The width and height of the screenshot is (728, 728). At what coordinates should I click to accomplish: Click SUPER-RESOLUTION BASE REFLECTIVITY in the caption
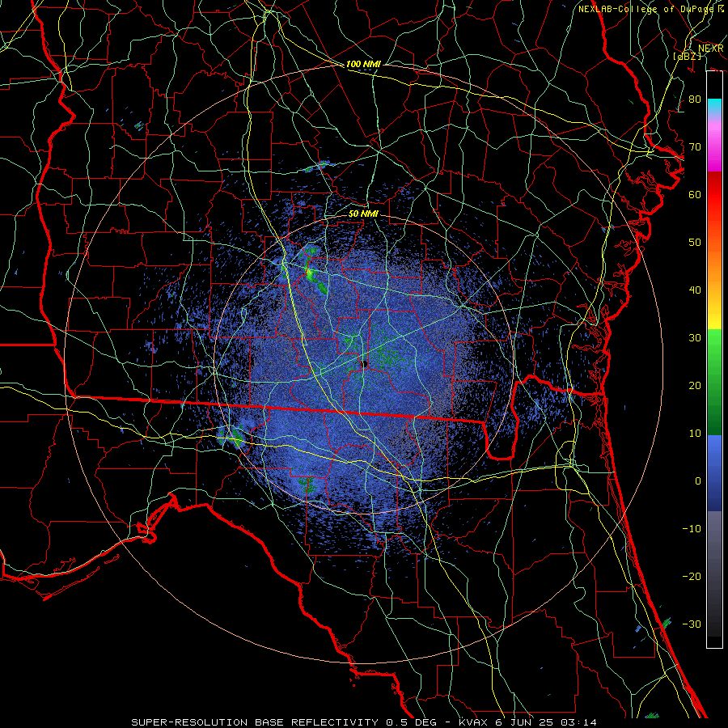tap(255, 722)
